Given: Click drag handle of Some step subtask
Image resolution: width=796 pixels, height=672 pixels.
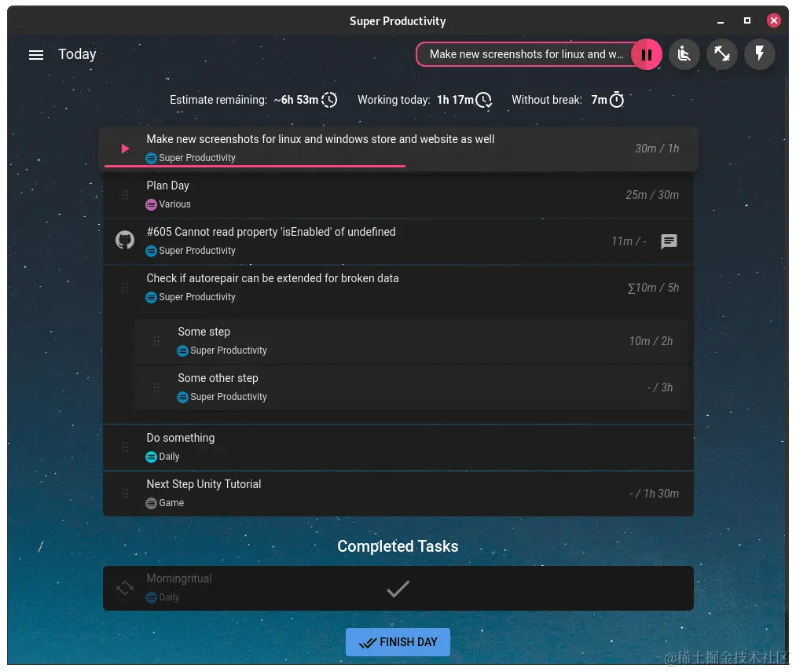Looking at the screenshot, I should click(x=156, y=341).
